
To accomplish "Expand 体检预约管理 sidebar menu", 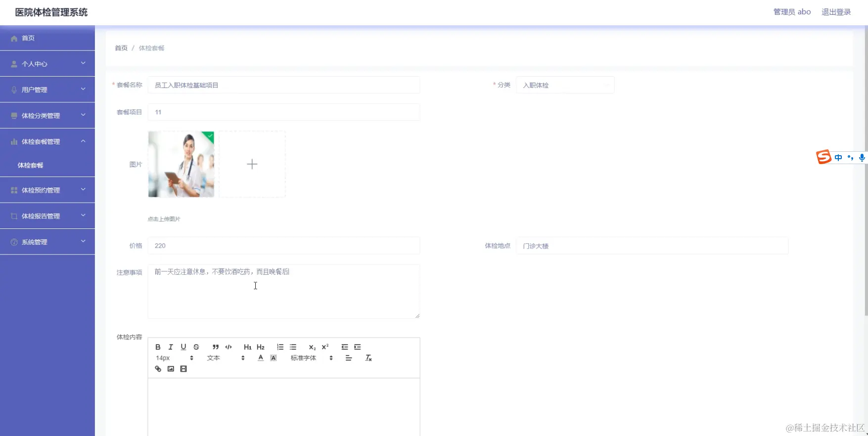I will (47, 190).
